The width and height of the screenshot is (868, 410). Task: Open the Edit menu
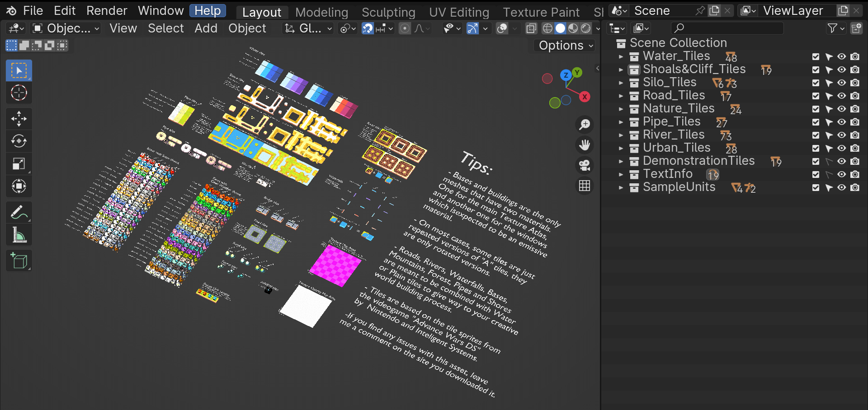(65, 10)
